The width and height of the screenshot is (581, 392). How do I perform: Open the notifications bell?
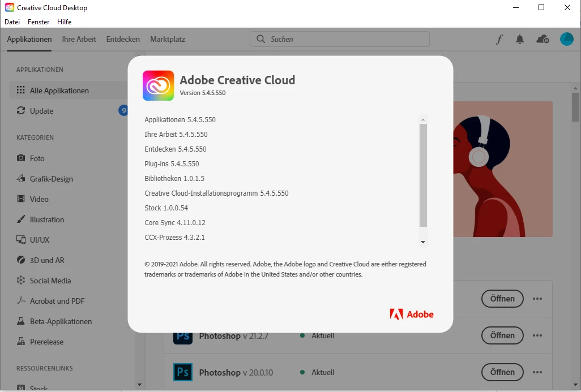(520, 39)
